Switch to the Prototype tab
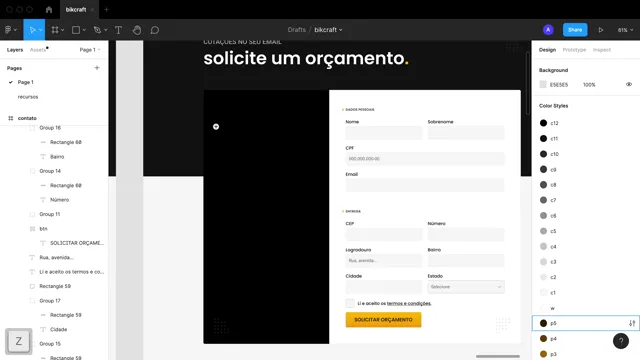Screen dimensions: 640x360 574,50
